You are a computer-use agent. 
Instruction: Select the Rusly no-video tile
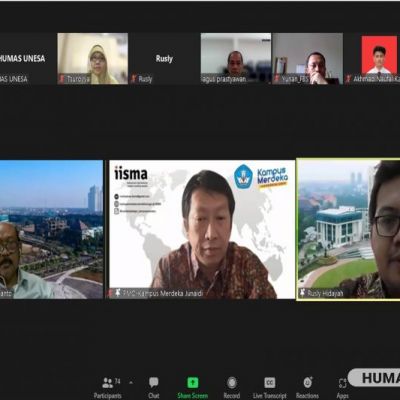click(164, 59)
